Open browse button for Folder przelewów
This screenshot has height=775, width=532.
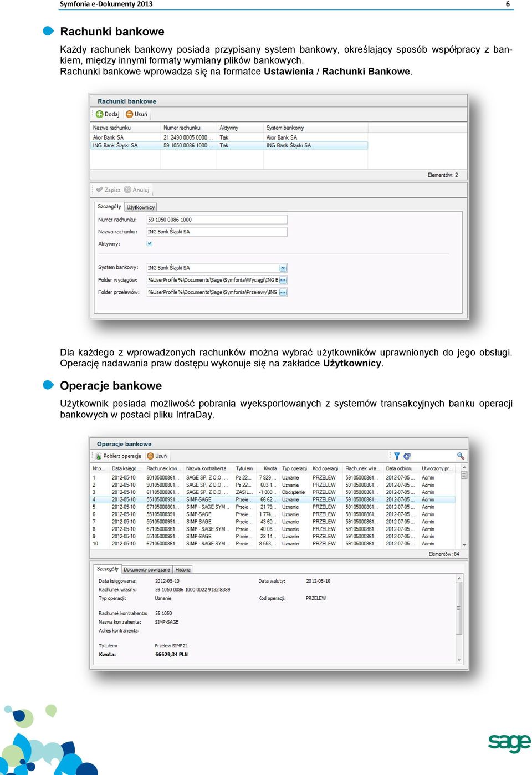tap(283, 292)
